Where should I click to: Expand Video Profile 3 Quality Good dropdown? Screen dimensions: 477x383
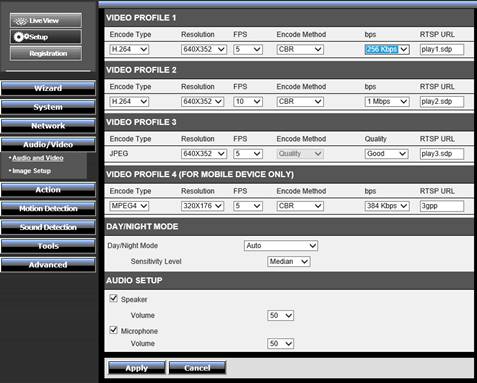[x=386, y=154]
